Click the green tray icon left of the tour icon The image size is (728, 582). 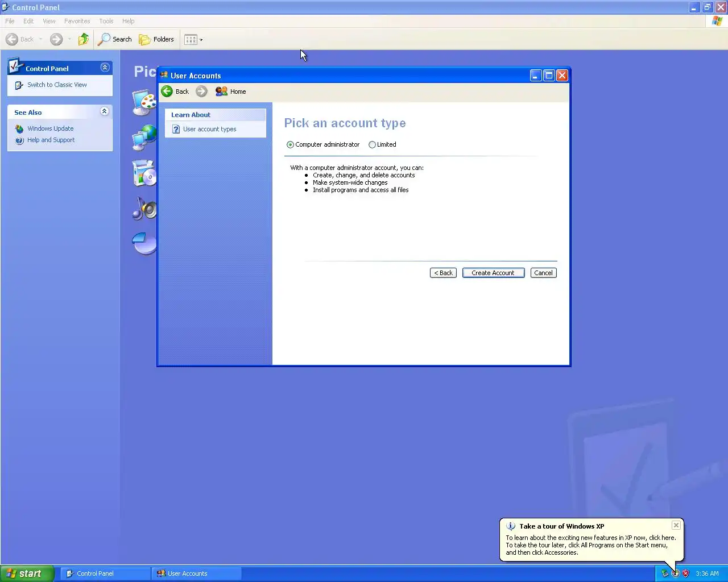pos(665,573)
